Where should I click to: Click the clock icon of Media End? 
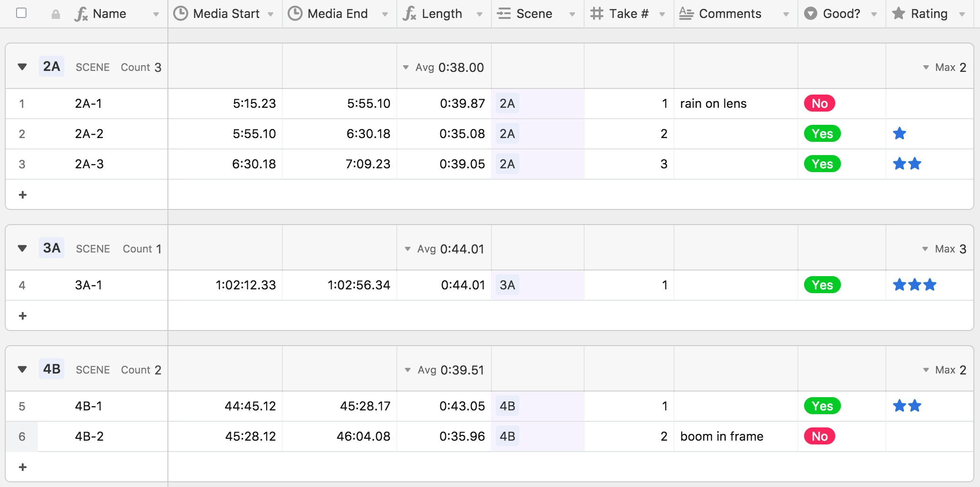(x=295, y=14)
